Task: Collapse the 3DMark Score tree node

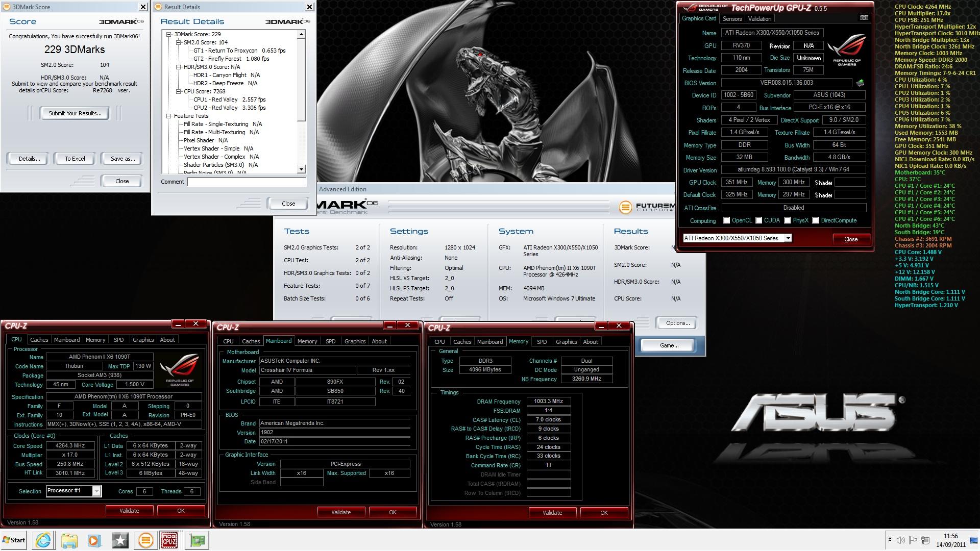Action: (x=169, y=34)
